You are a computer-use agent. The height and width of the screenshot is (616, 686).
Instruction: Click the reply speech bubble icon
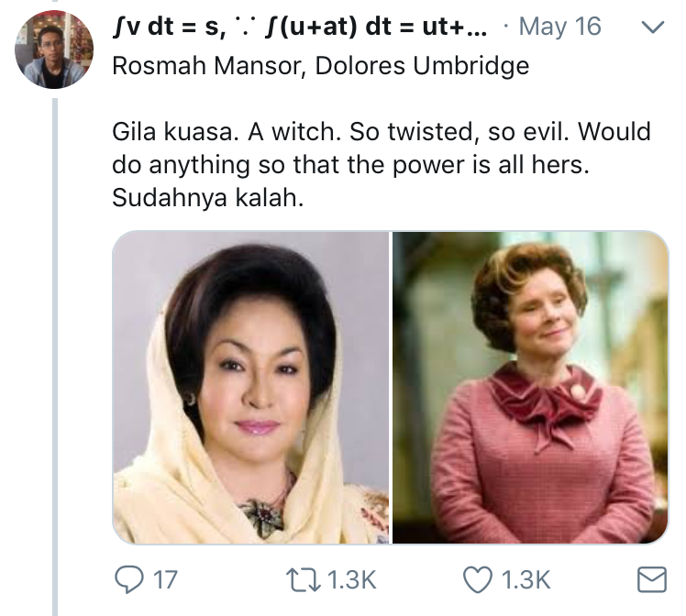128,579
